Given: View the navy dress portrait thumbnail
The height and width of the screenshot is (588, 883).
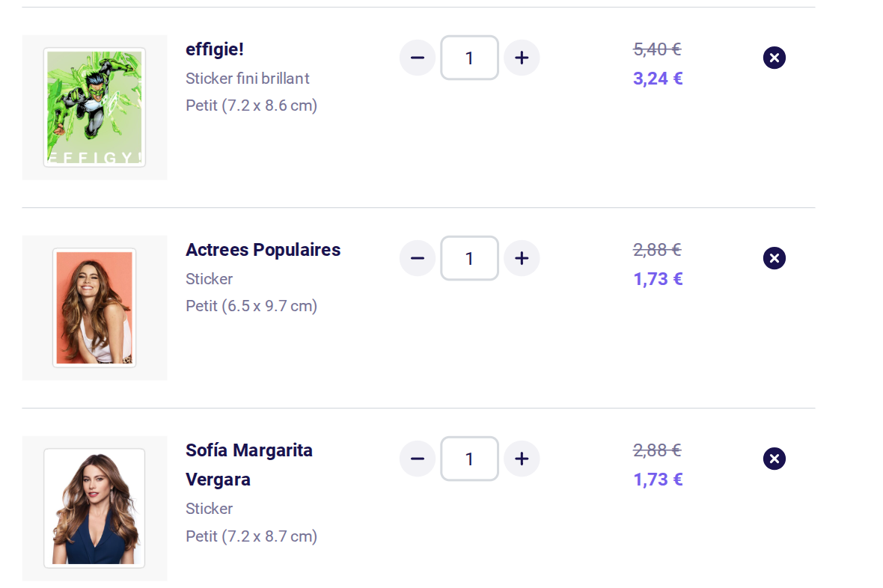Looking at the screenshot, I should point(94,508).
